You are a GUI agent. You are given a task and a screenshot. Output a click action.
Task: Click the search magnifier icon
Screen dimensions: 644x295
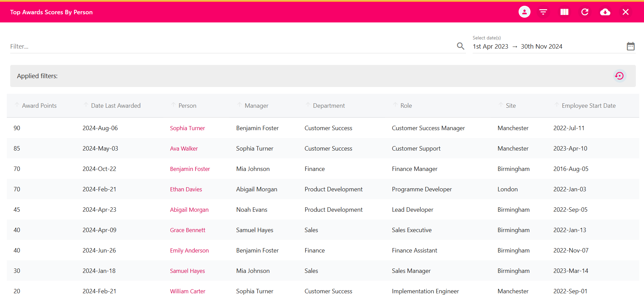click(x=460, y=46)
